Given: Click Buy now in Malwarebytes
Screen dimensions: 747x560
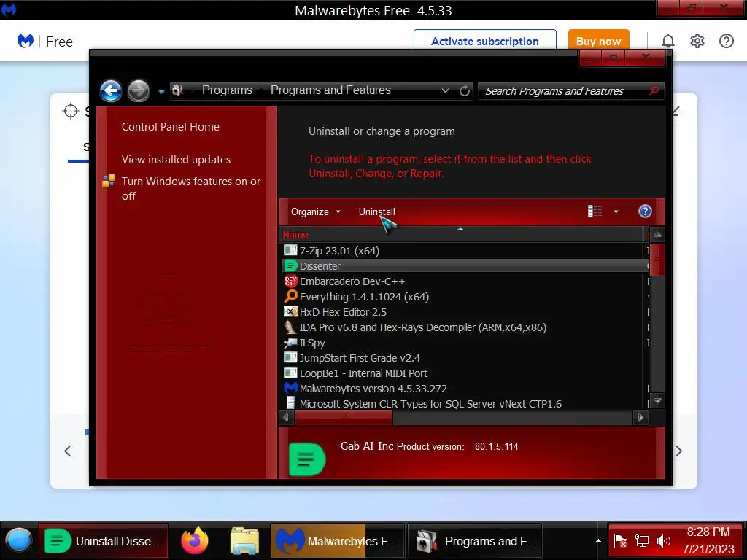Looking at the screenshot, I should [598, 41].
